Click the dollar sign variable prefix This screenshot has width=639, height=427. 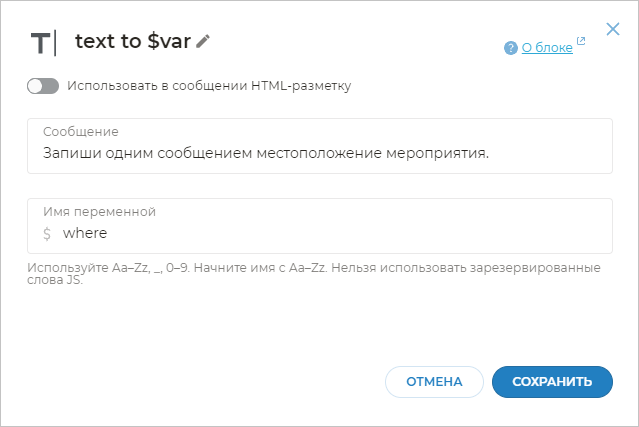pos(47,234)
